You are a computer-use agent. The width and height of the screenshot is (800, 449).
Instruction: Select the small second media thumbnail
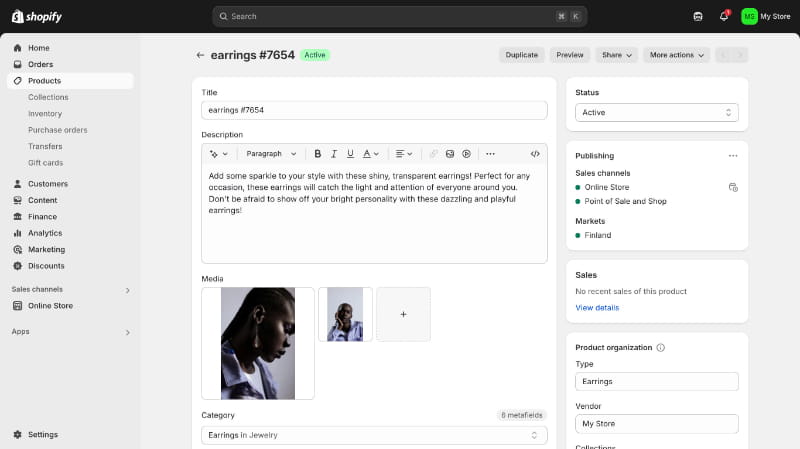click(x=345, y=314)
